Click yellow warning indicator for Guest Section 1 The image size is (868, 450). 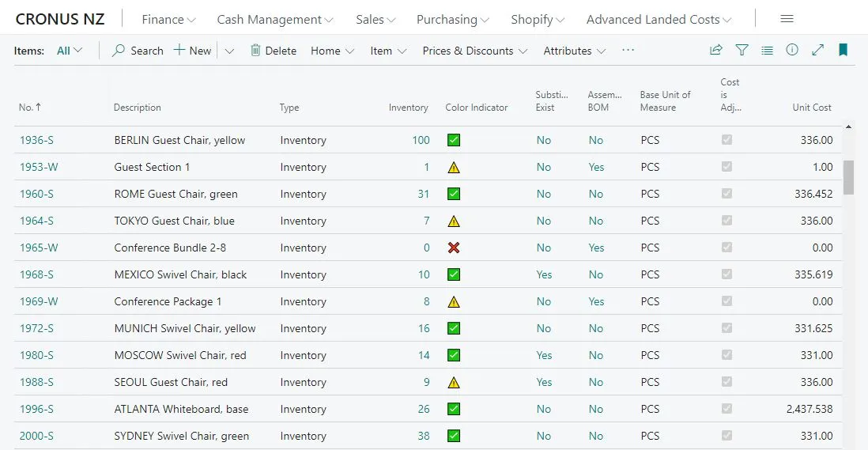point(454,167)
